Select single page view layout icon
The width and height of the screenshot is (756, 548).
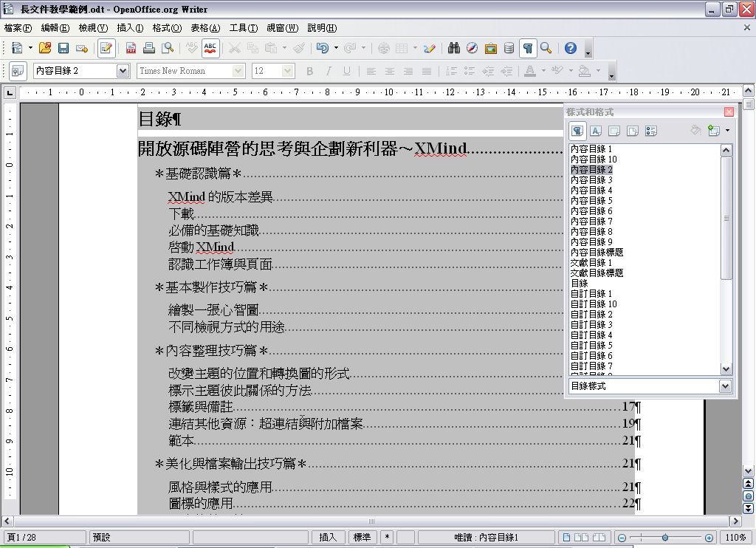pyautogui.click(x=566, y=538)
